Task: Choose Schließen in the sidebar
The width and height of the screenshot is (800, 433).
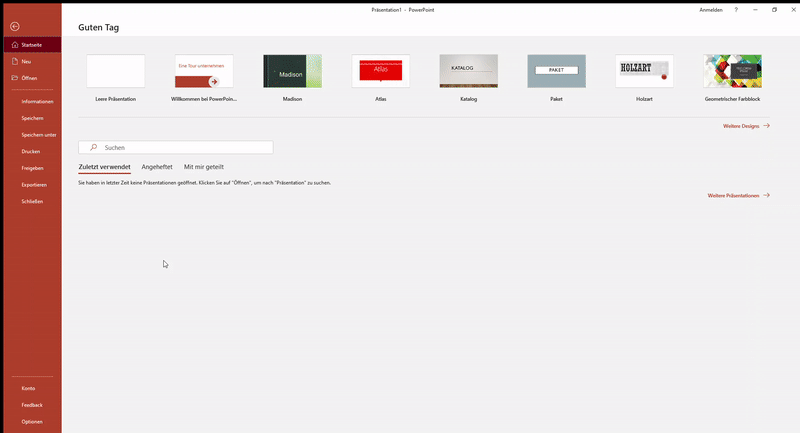Action: [x=32, y=201]
